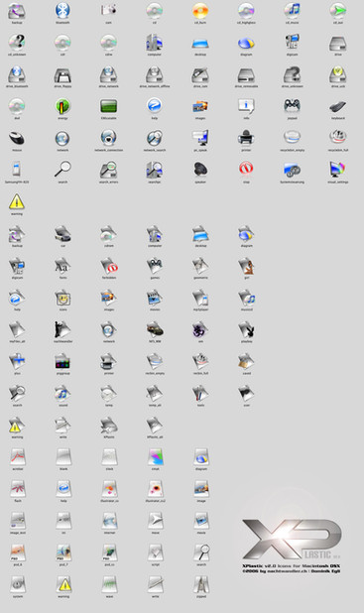Select the acrobat document icon
364x613 pixels.
18,456
